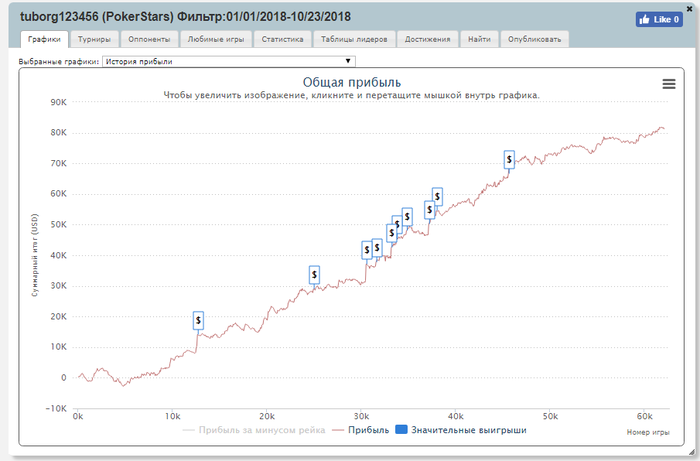Close the statistics popup window
Screen dimensions: 700x461
pos(690,7)
